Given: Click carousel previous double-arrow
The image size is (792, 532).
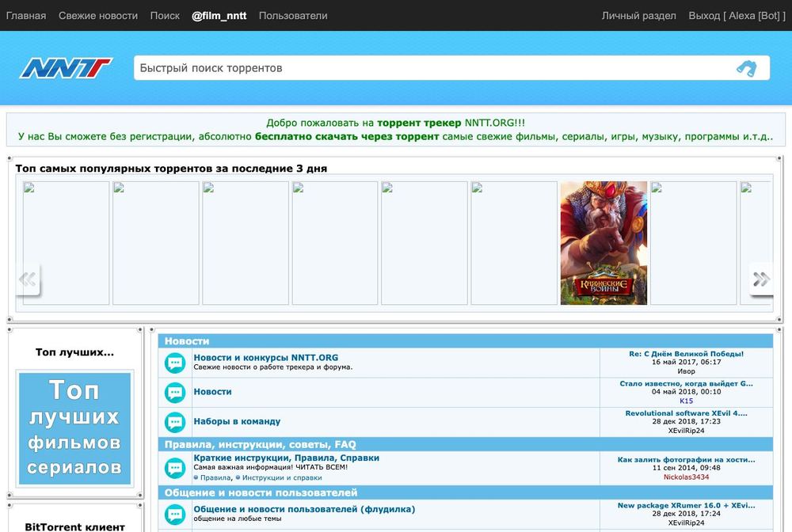Looking at the screenshot, I should (x=27, y=279).
